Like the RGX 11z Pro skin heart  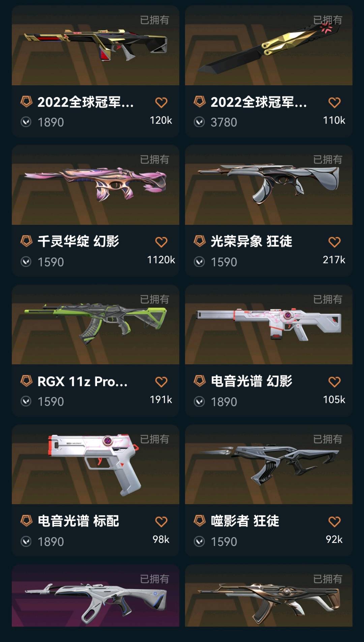161,382
